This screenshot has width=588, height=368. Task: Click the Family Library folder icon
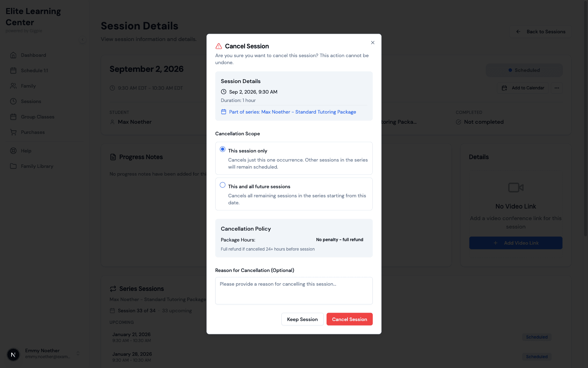(13, 166)
